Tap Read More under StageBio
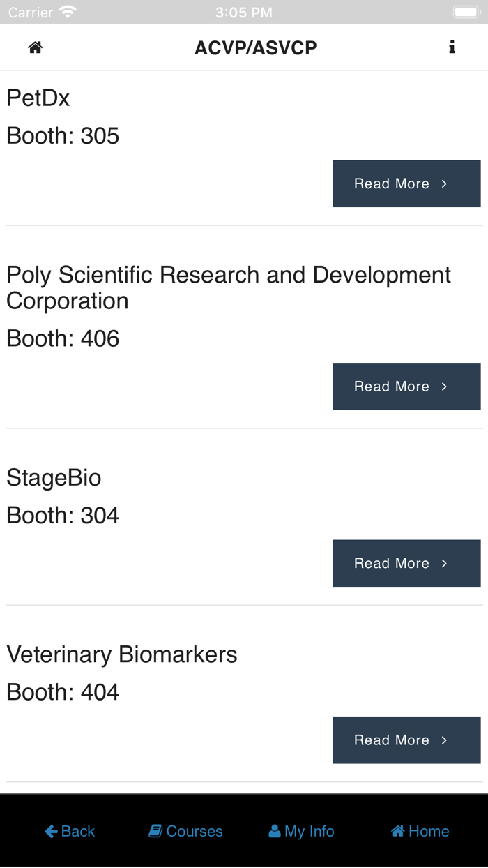The height and width of the screenshot is (868, 488). pyautogui.click(x=406, y=563)
